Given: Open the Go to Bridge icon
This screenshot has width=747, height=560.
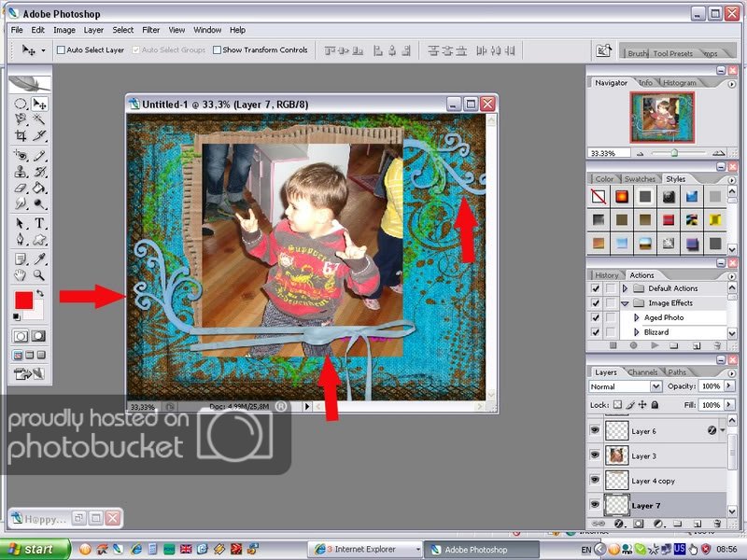Looking at the screenshot, I should [603, 50].
